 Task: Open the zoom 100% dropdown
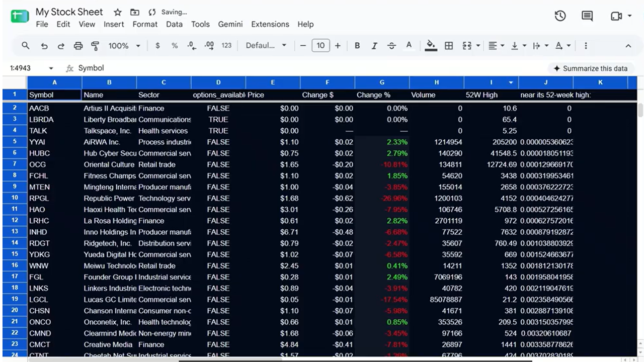pyautogui.click(x=124, y=46)
